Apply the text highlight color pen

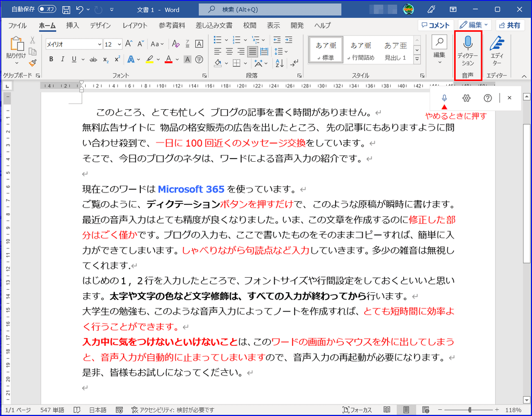coord(150,59)
